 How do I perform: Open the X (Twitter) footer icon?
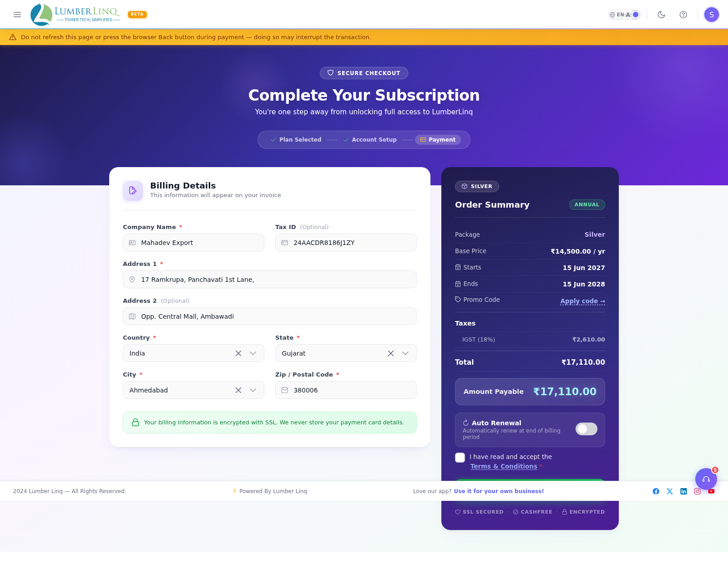[670, 491]
